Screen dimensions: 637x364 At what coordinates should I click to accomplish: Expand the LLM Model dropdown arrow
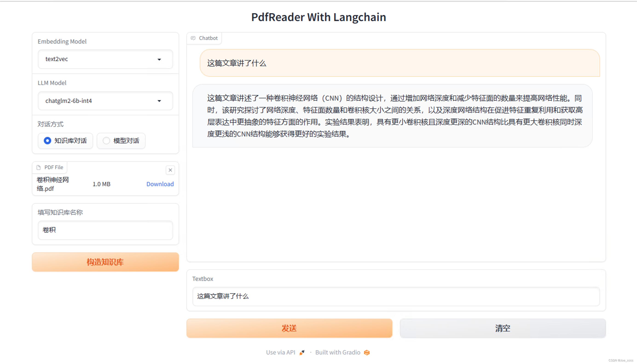tap(159, 101)
